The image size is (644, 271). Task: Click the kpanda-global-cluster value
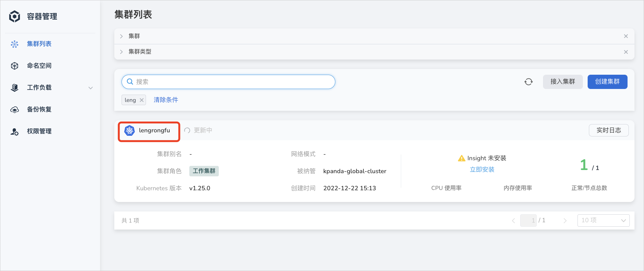tap(355, 171)
